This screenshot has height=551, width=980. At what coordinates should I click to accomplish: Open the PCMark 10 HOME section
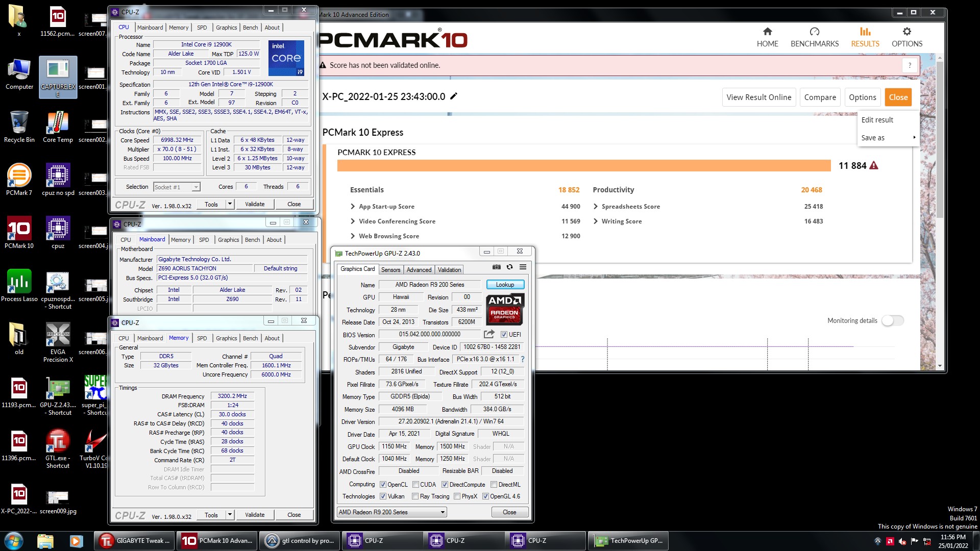pos(767,37)
